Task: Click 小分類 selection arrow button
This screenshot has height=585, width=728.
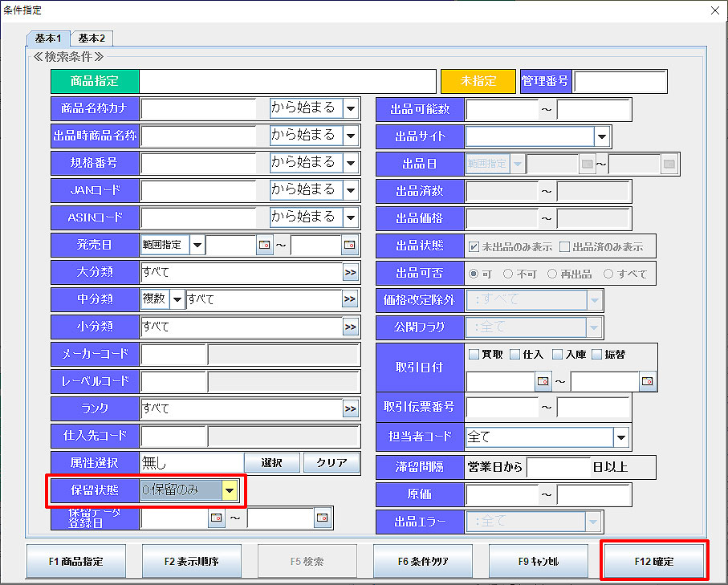Action: click(x=350, y=327)
